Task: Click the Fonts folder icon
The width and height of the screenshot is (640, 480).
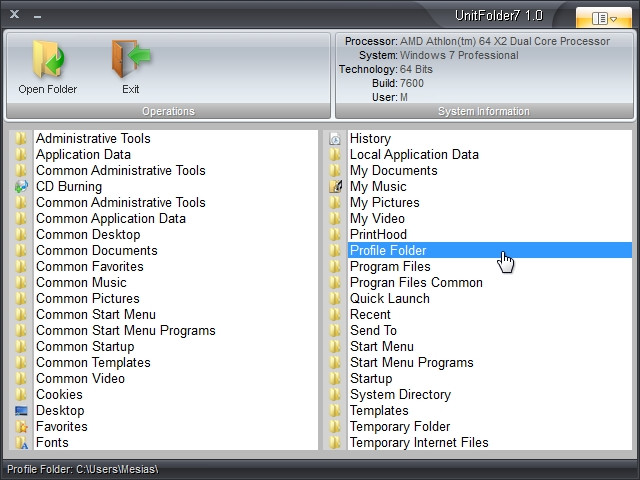Action: click(x=21, y=442)
